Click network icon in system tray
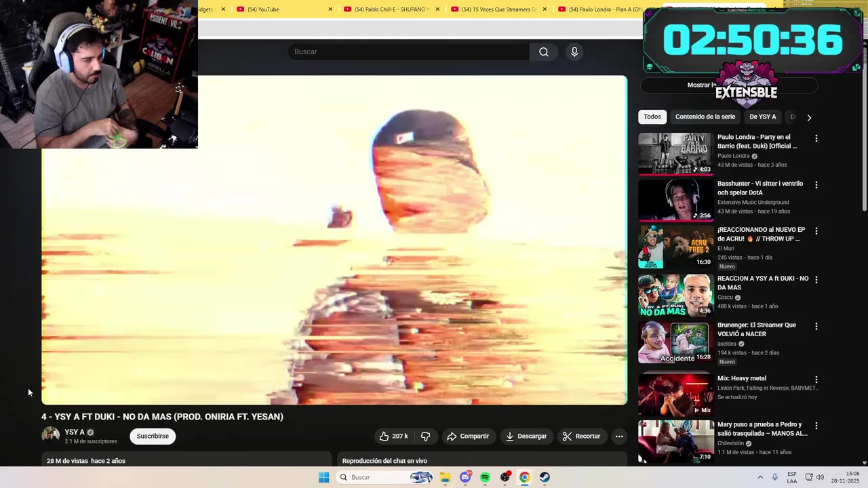 (x=809, y=477)
